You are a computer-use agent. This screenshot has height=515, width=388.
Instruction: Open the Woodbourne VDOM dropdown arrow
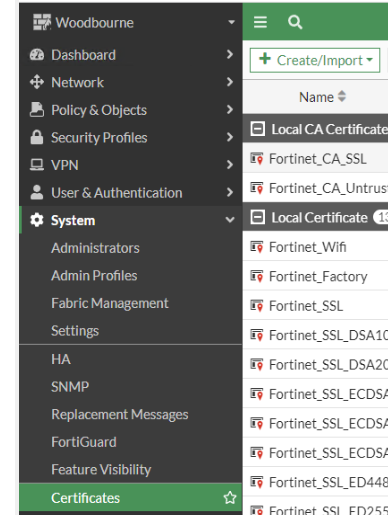tap(231, 22)
